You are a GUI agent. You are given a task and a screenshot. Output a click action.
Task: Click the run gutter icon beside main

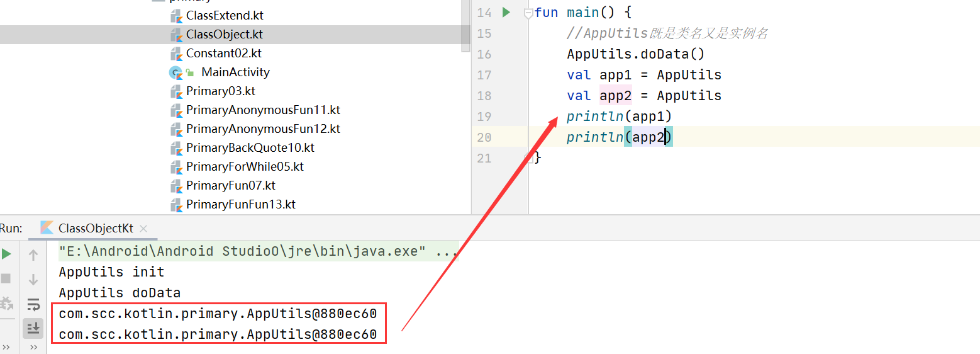pyautogui.click(x=506, y=12)
